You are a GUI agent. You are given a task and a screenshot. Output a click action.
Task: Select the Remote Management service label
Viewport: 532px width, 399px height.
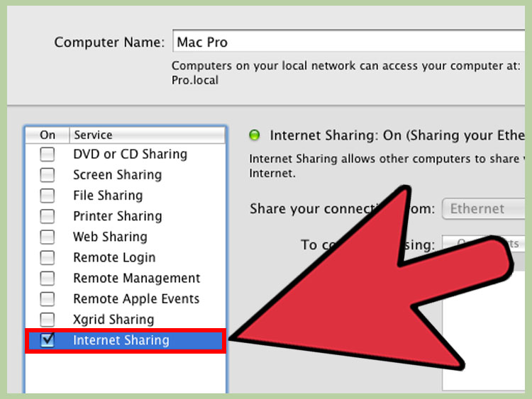(x=137, y=279)
